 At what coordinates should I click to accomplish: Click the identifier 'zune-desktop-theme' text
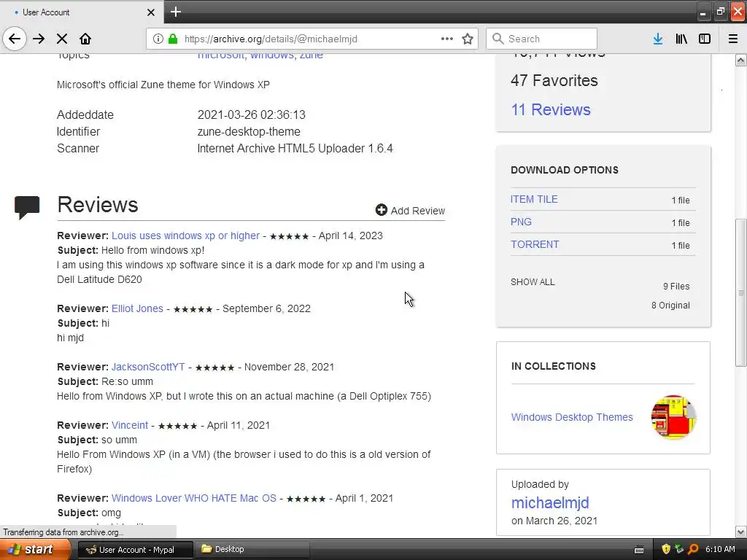(249, 131)
